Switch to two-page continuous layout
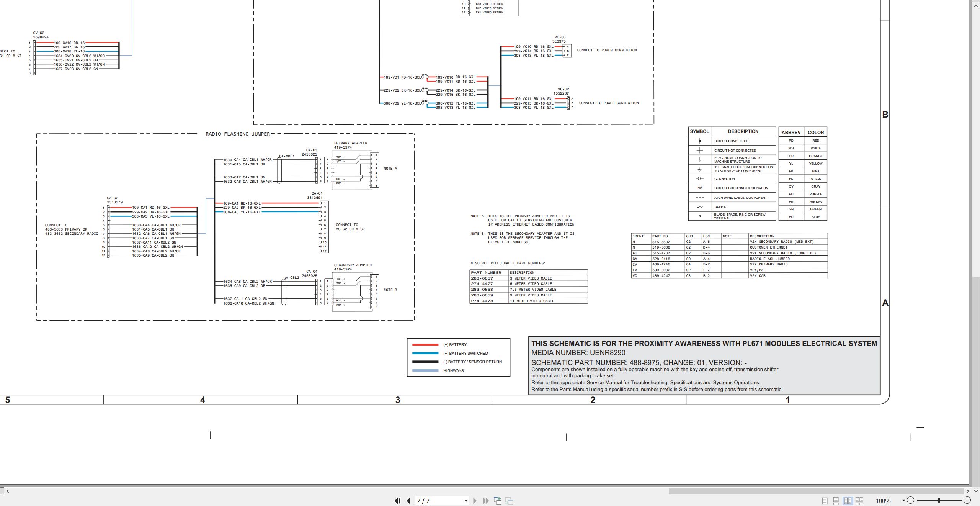Image resolution: width=980 pixels, height=506 pixels. [859, 501]
